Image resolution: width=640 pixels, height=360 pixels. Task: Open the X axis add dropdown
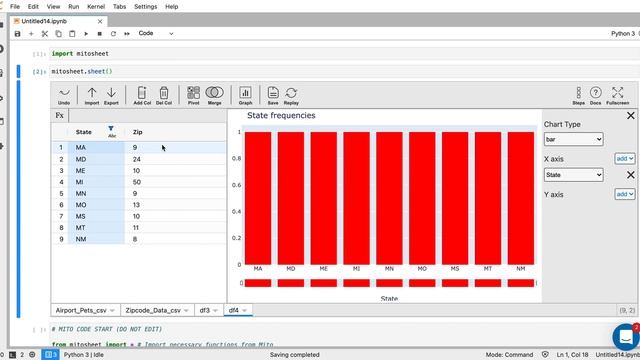coord(624,158)
